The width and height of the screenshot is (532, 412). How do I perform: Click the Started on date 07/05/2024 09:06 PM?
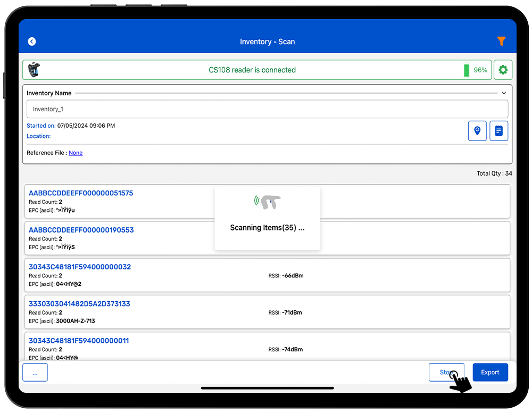pyautogui.click(x=86, y=126)
